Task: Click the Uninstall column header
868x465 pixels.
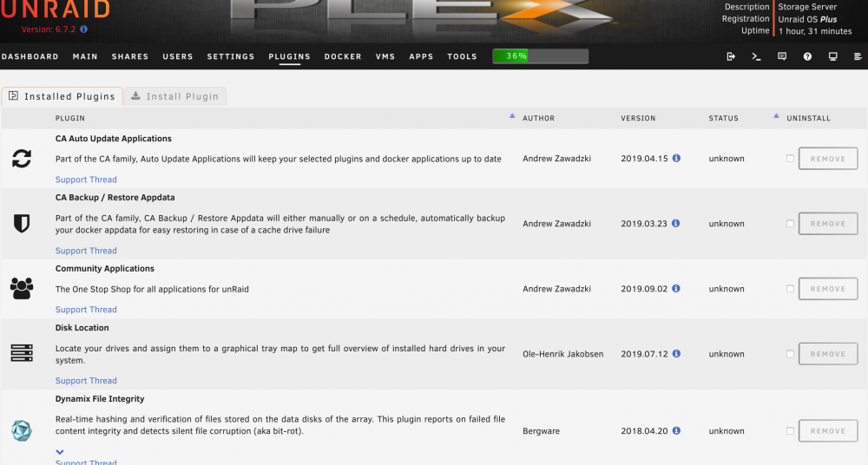Action: pos(808,119)
